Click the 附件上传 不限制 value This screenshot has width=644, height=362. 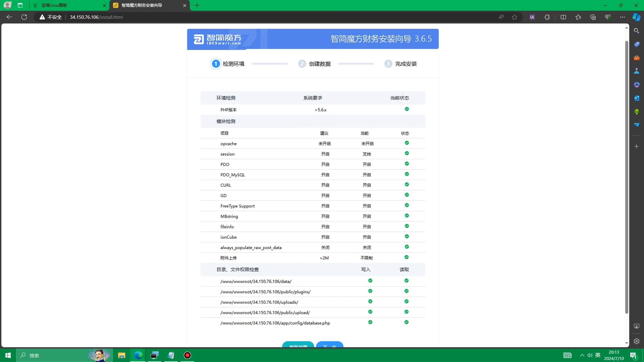pyautogui.click(x=367, y=258)
